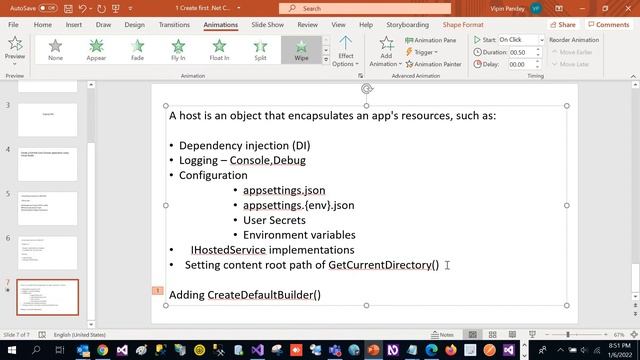This screenshot has width=640, height=360.
Task: Apply the Fly In animation effect
Action: pos(178,50)
